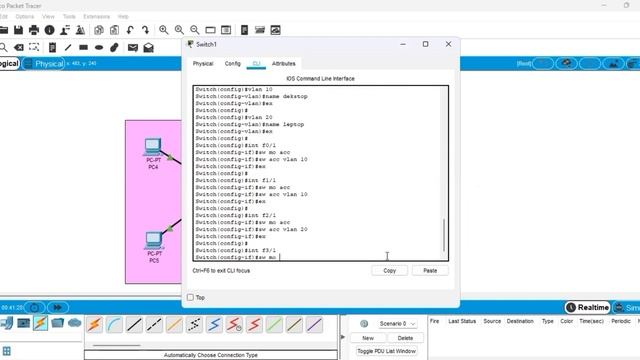Click the Copy button below CLI
The image size is (640, 360).
click(x=389, y=271)
